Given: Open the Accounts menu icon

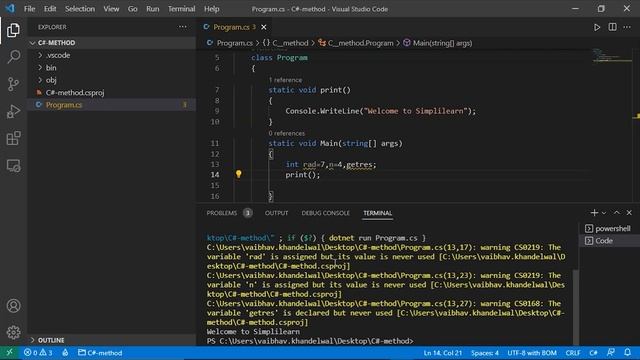Looking at the screenshot, I should 13,306.
